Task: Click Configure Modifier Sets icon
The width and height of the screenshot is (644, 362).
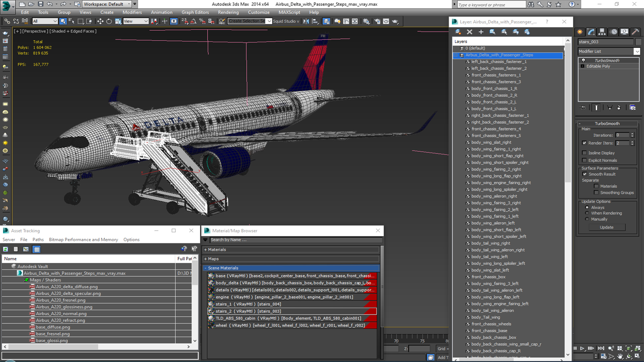Action: pyautogui.click(x=633, y=108)
